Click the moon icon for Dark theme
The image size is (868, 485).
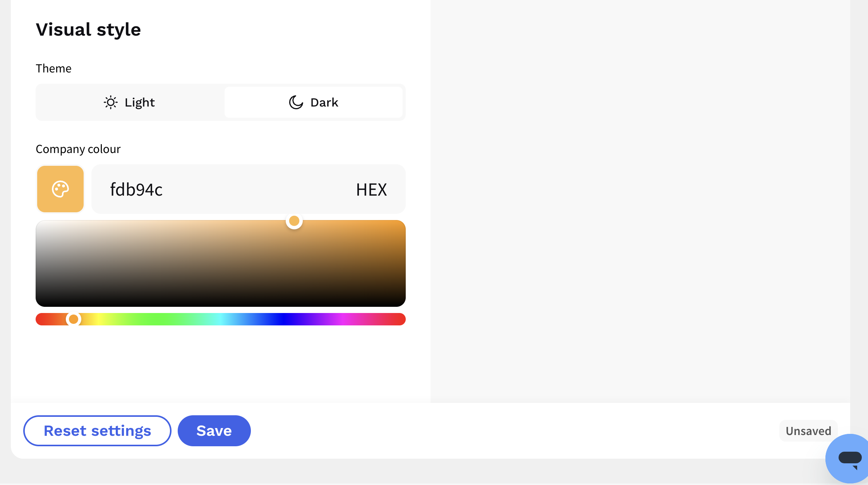click(x=296, y=102)
